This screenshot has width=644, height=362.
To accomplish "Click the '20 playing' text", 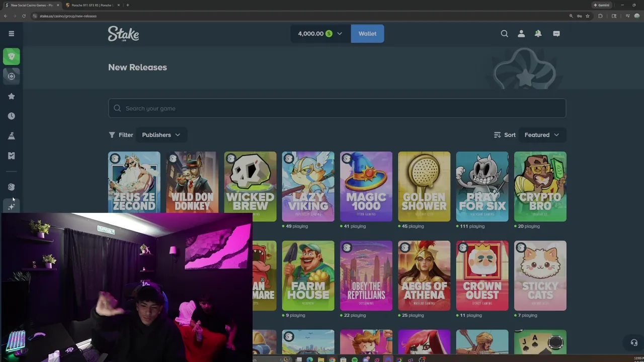I will (x=528, y=226).
